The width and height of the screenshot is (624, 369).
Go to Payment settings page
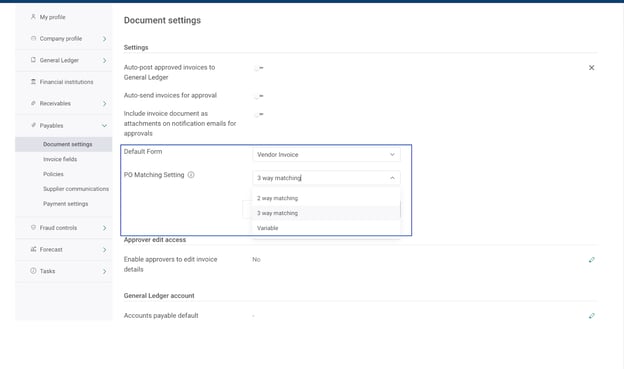66,204
